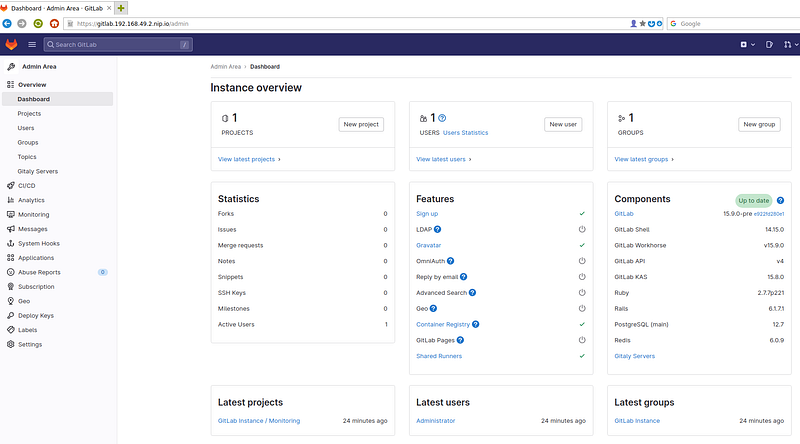Screen dimensions: 800x444
Task: Click the Shared Runners link
Action: pos(439,356)
